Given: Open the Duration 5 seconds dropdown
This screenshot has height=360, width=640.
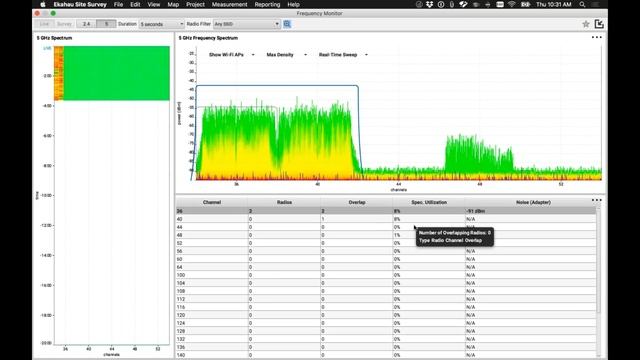Looking at the screenshot, I should (x=162, y=24).
